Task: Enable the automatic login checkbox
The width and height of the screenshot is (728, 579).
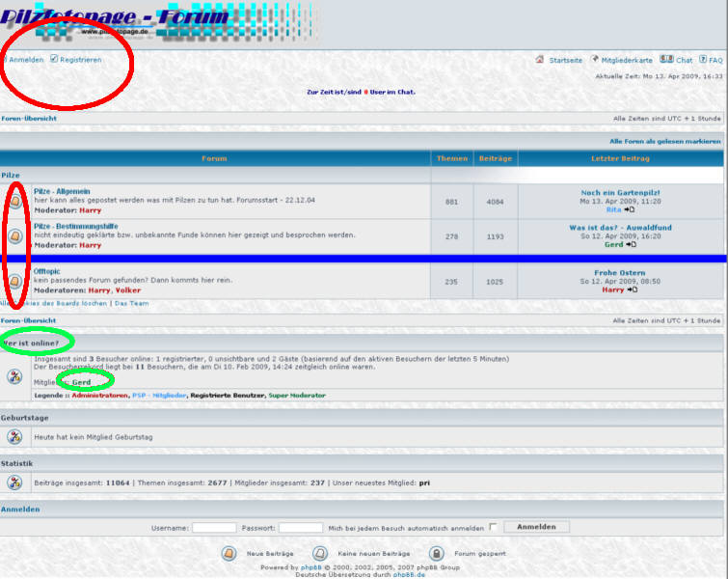Action: tap(493, 528)
